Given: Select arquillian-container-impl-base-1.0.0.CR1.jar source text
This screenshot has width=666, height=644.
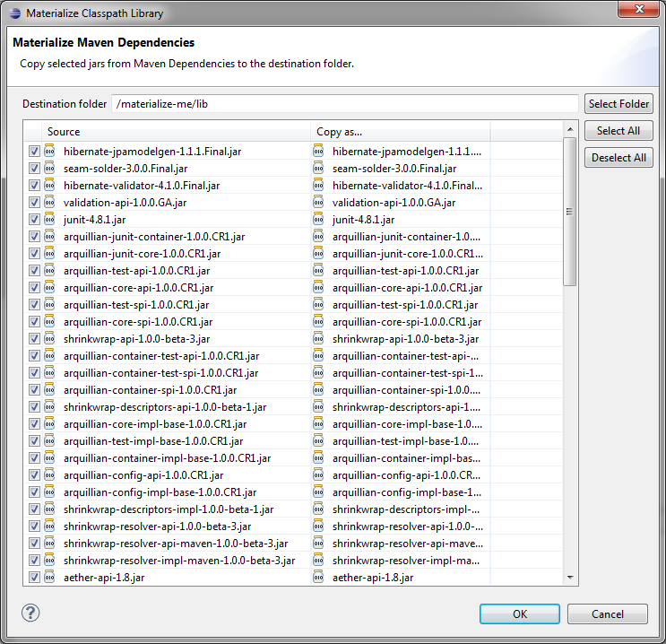Looking at the screenshot, I should 167,457.
